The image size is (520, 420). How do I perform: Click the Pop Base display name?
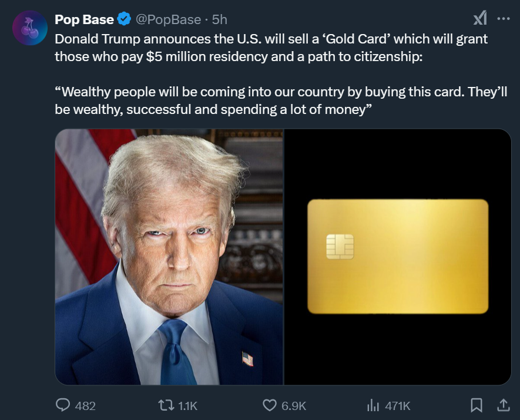coord(84,19)
